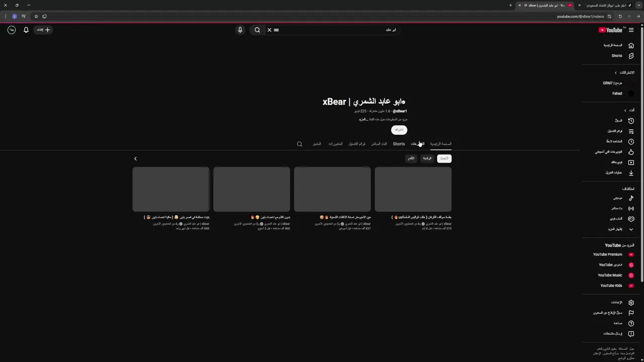Clear the search box with the X

[269, 30]
